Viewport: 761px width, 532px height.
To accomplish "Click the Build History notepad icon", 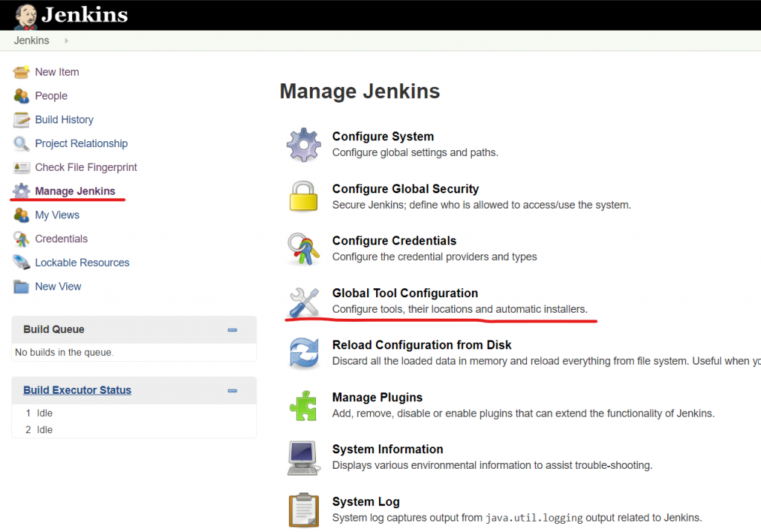I will tap(22, 120).
